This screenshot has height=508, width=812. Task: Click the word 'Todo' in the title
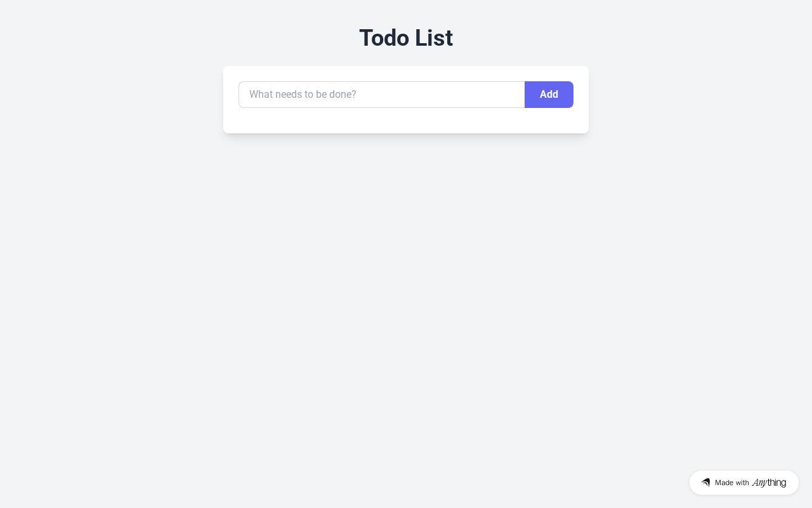[384, 38]
